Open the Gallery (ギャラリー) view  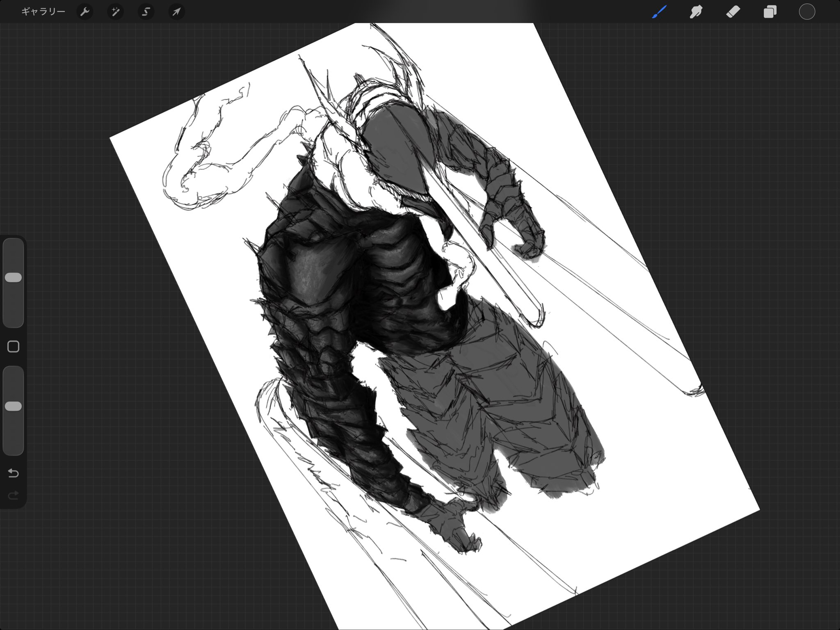[x=43, y=12]
